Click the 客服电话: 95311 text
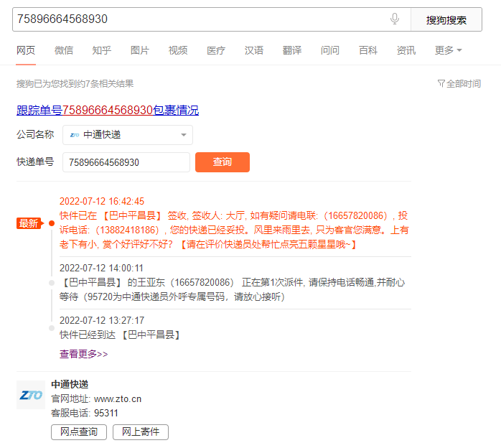Screen dimensions: 501x448 point(85,413)
